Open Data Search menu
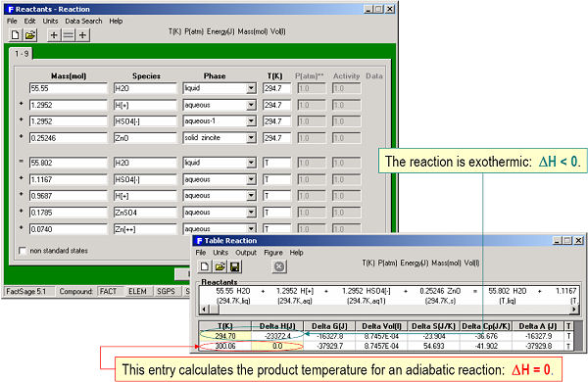 (83, 21)
